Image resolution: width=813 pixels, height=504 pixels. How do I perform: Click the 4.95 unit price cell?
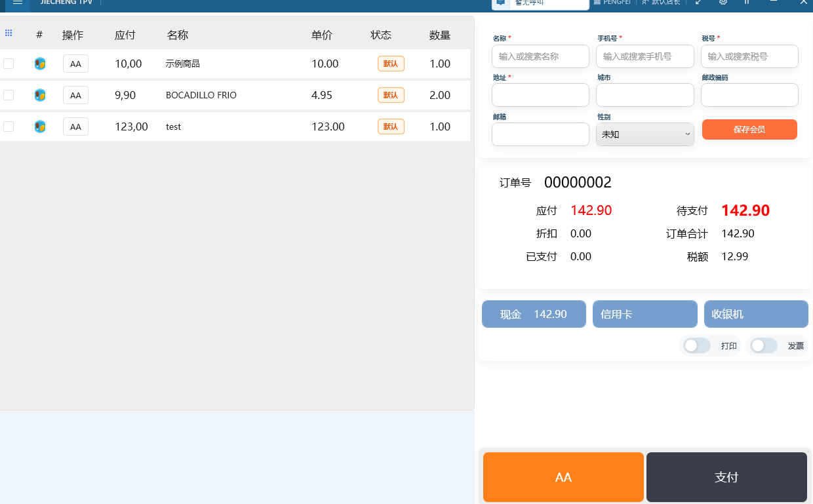(322, 95)
